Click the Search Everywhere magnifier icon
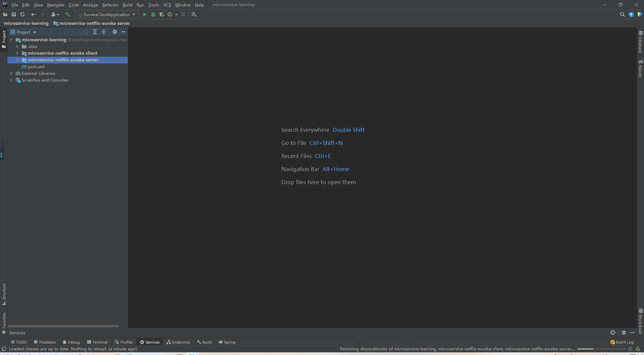 pyautogui.click(x=623, y=14)
